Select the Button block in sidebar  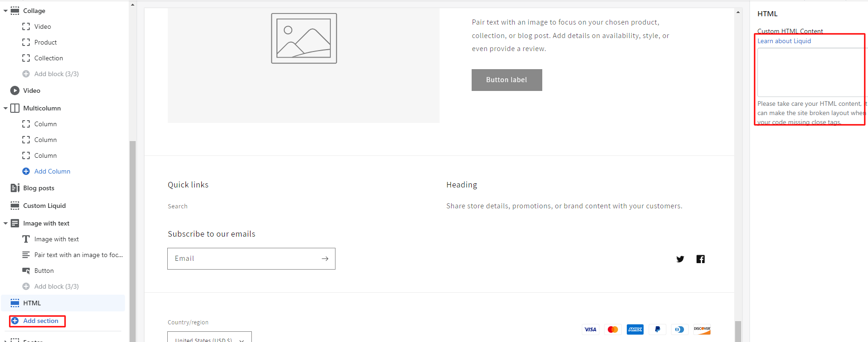click(44, 271)
